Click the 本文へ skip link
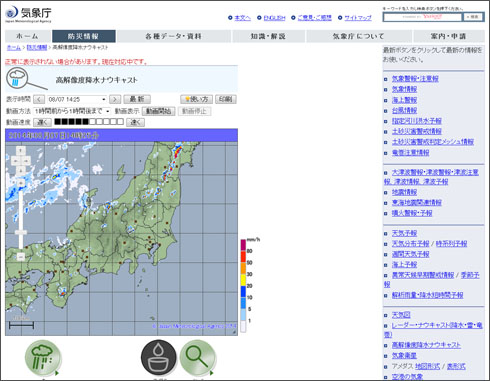This screenshot has width=490, height=381. coord(242,18)
